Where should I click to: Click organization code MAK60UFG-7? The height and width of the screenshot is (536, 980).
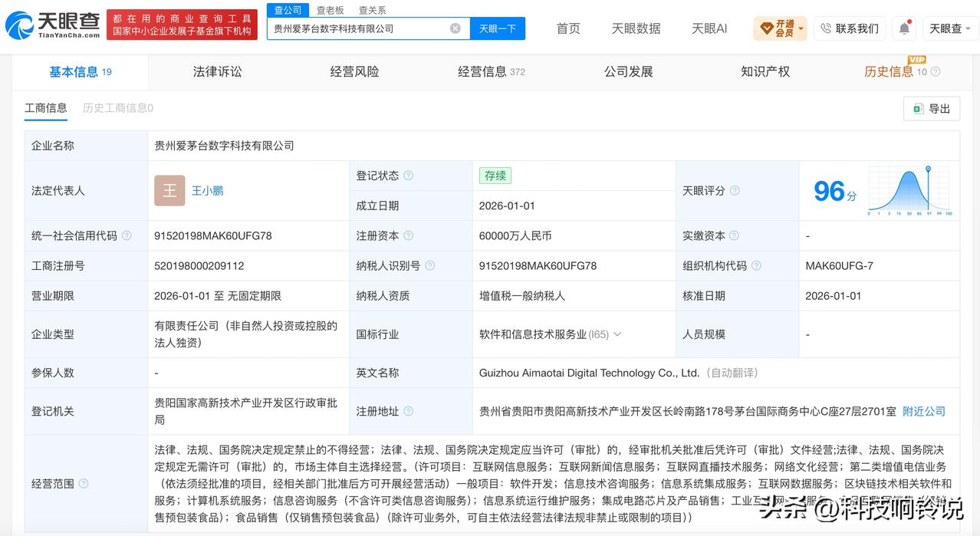click(839, 265)
